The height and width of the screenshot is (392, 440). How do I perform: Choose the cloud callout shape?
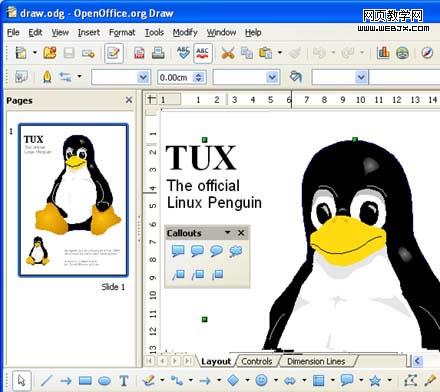236,251
